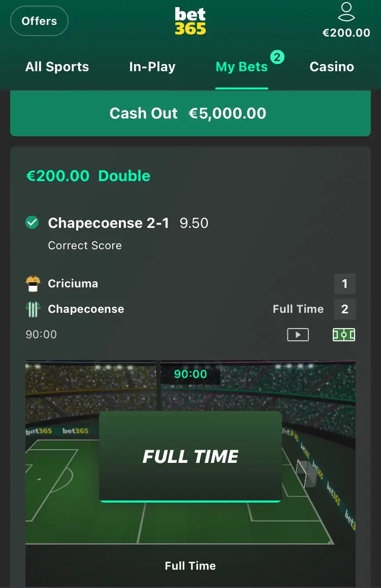
Task: Open the Offers button
Action: pos(39,21)
